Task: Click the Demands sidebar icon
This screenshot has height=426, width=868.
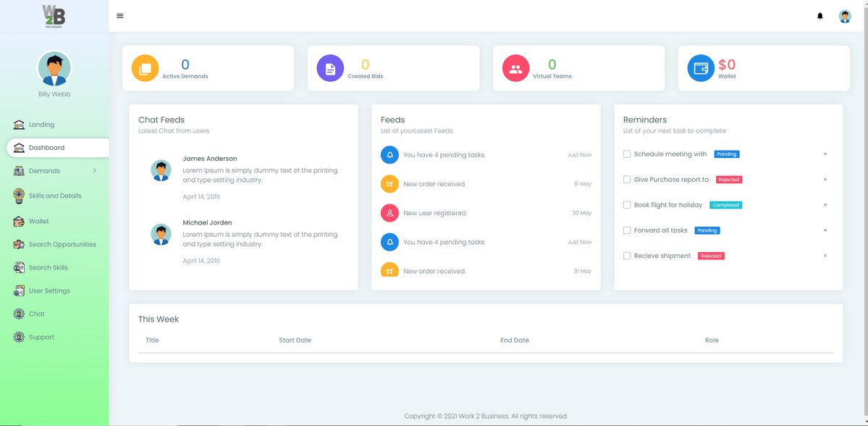Action: point(19,171)
